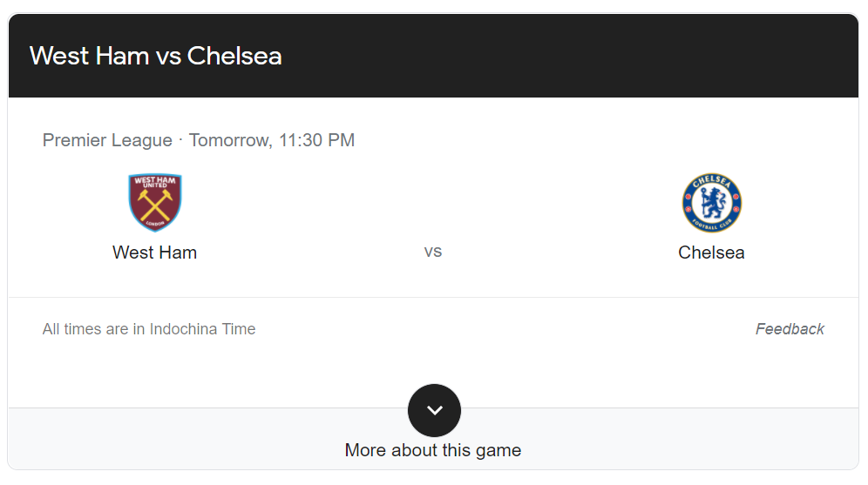
Task: Open the Feedback link
Action: [790, 329]
